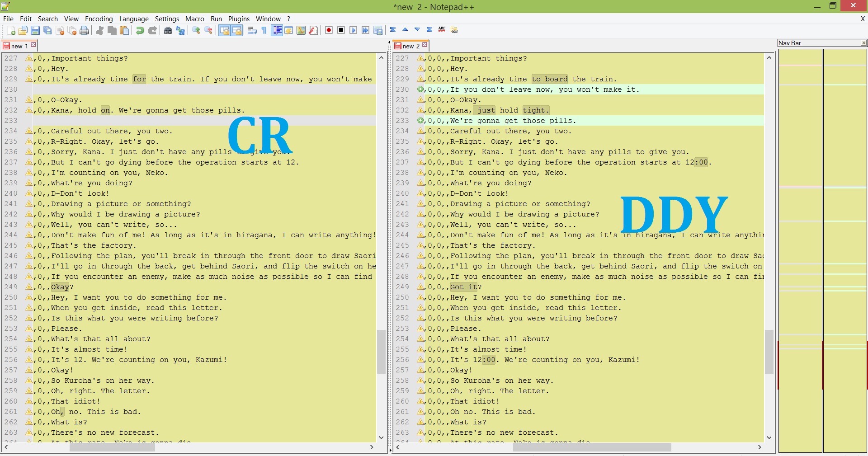
Task: Click the left pane vertical scrollbar thumb
Action: 381,352
